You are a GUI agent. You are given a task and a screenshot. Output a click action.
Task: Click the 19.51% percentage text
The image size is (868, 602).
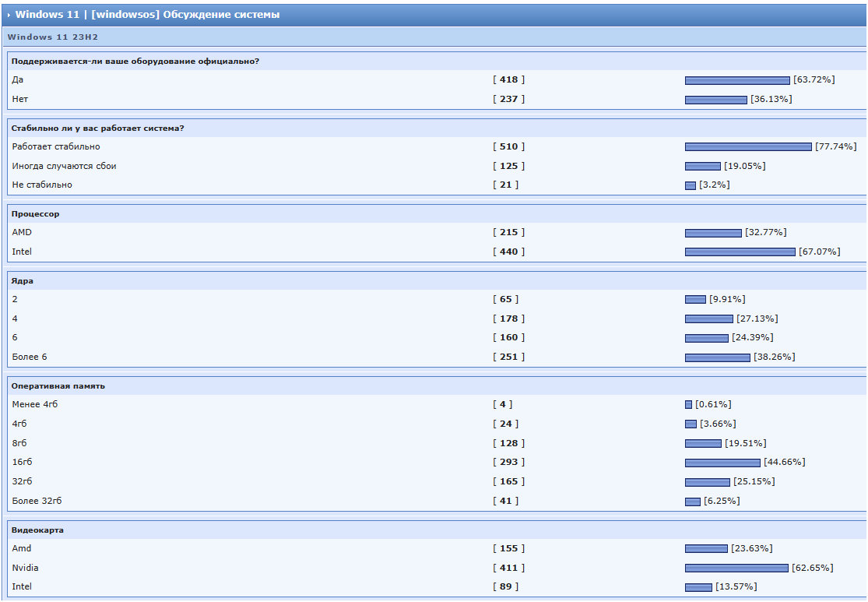click(x=746, y=444)
